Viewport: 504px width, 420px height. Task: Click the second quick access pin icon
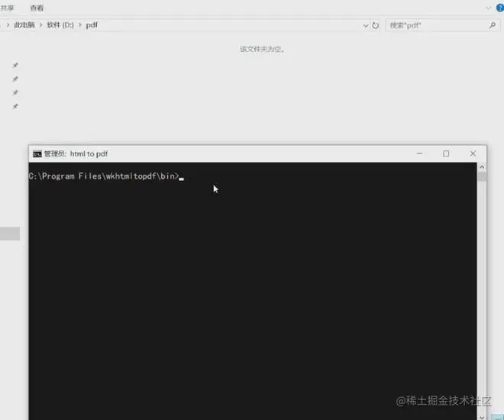click(x=15, y=79)
